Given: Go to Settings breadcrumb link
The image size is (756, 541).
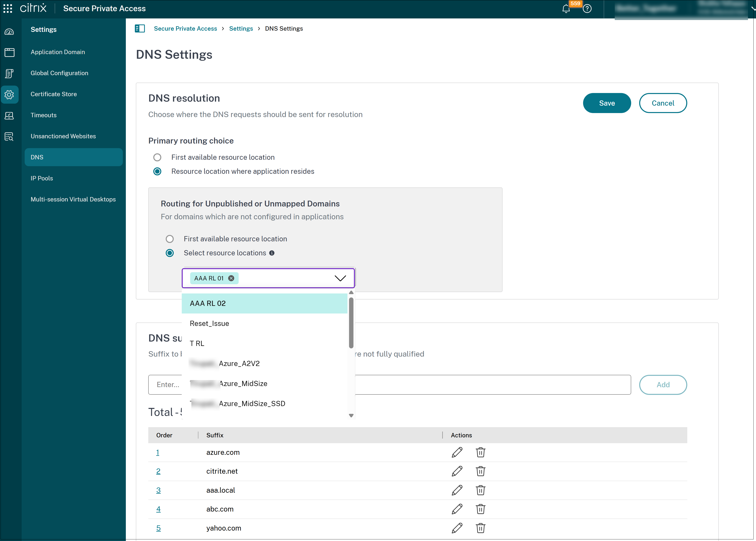Looking at the screenshot, I should (x=241, y=29).
